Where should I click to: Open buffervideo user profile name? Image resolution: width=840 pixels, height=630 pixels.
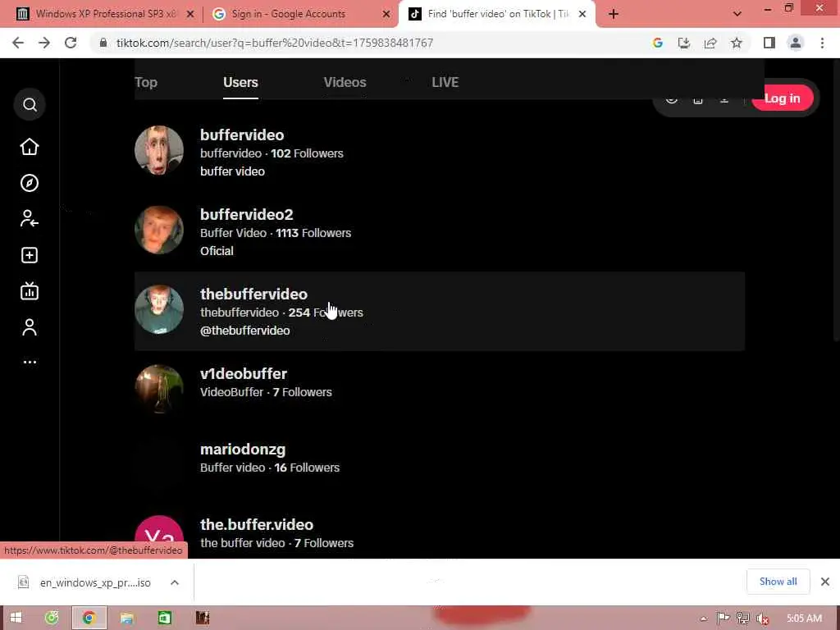[242, 135]
